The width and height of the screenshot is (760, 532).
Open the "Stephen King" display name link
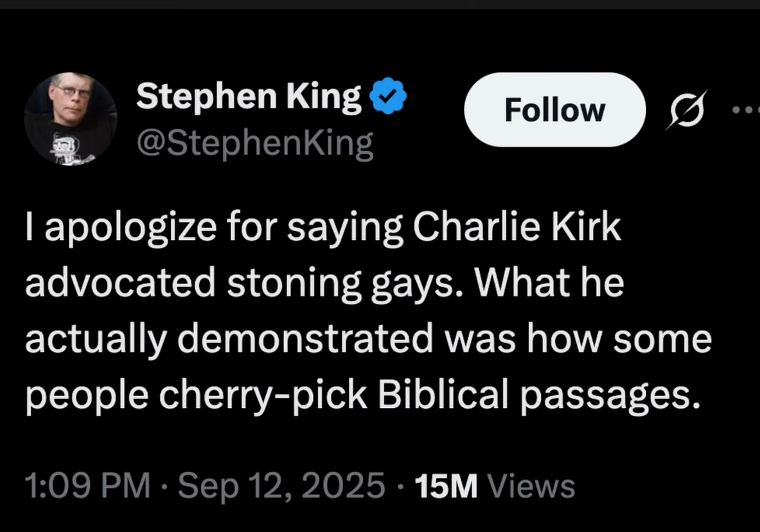click(x=249, y=98)
